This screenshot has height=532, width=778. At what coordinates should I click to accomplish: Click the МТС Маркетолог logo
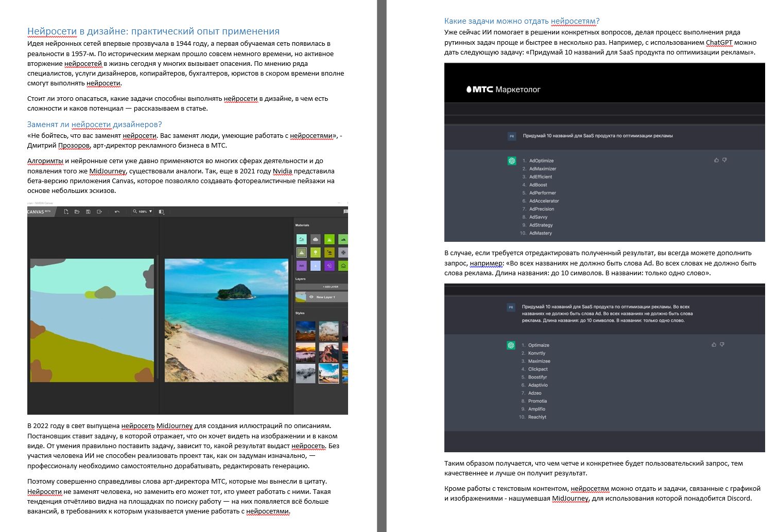pos(503,89)
